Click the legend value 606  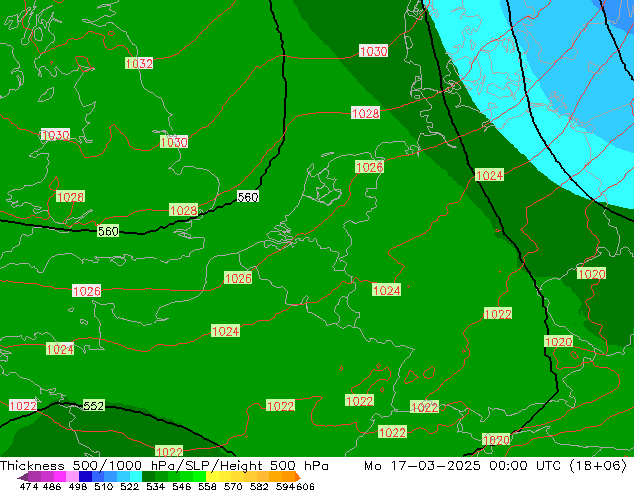[305, 486]
